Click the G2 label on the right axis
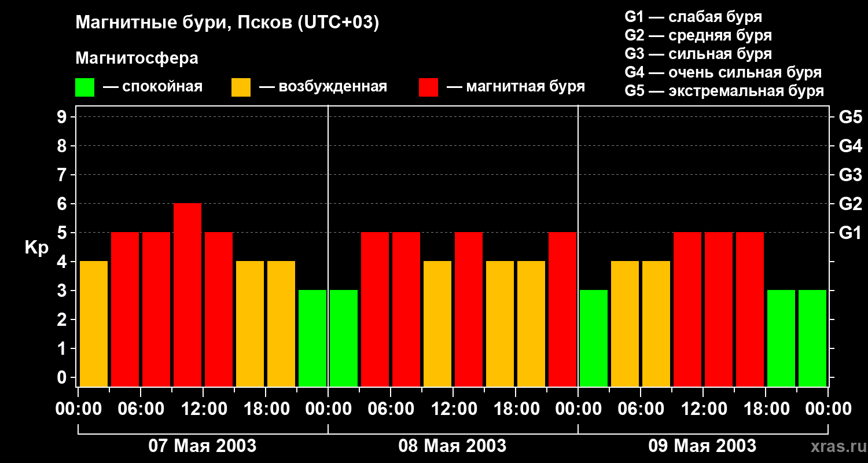This screenshot has width=868, height=463. tap(851, 204)
